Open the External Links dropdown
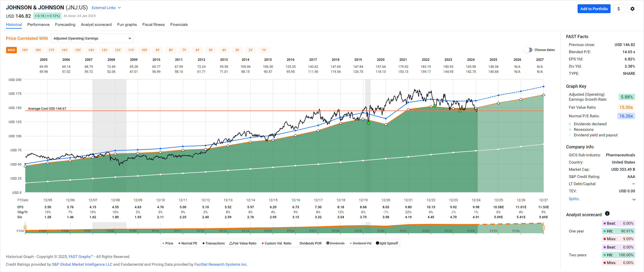This screenshot has height=272, width=644. point(106,8)
